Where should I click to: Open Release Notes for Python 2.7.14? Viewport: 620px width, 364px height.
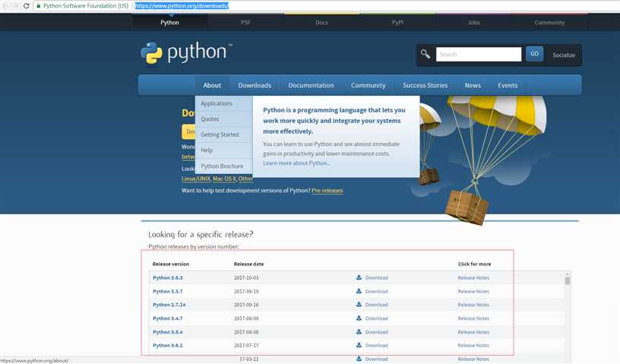[x=473, y=305]
